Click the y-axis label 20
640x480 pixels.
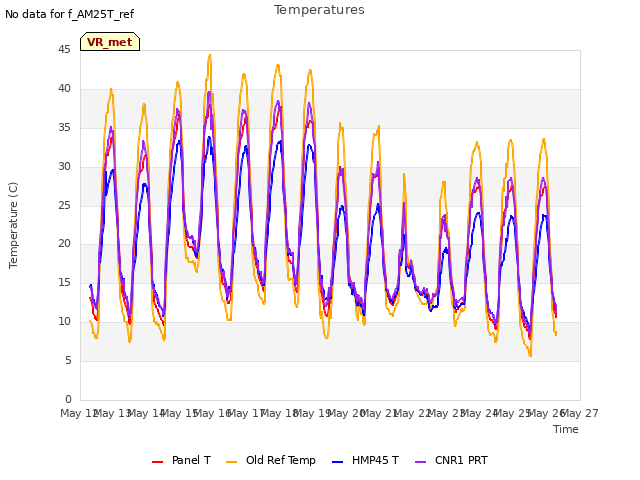coord(64,244)
